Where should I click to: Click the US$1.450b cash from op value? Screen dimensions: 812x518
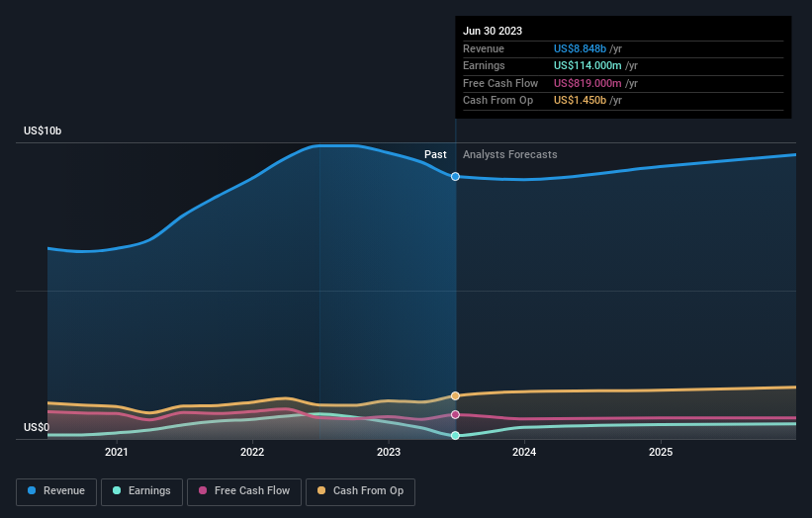tap(580, 101)
